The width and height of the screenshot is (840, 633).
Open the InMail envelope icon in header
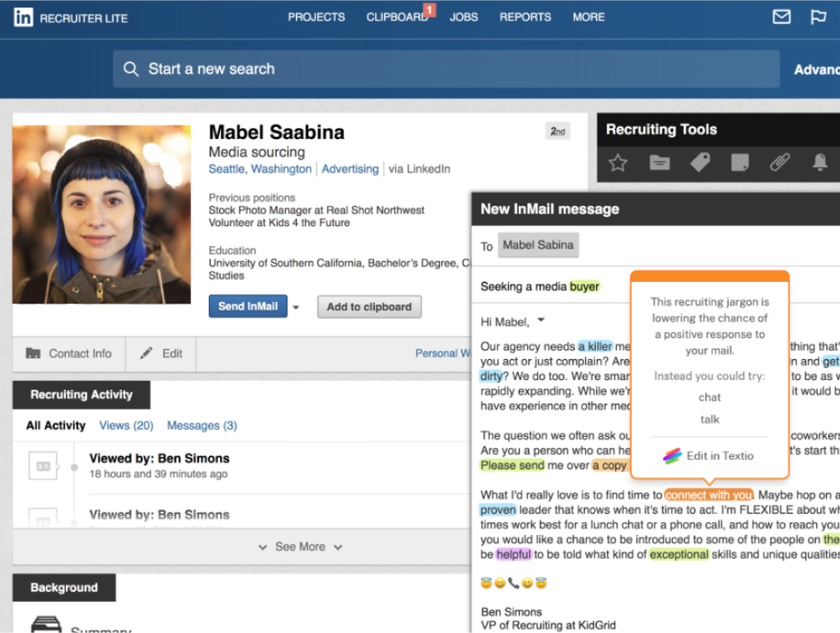(781, 17)
